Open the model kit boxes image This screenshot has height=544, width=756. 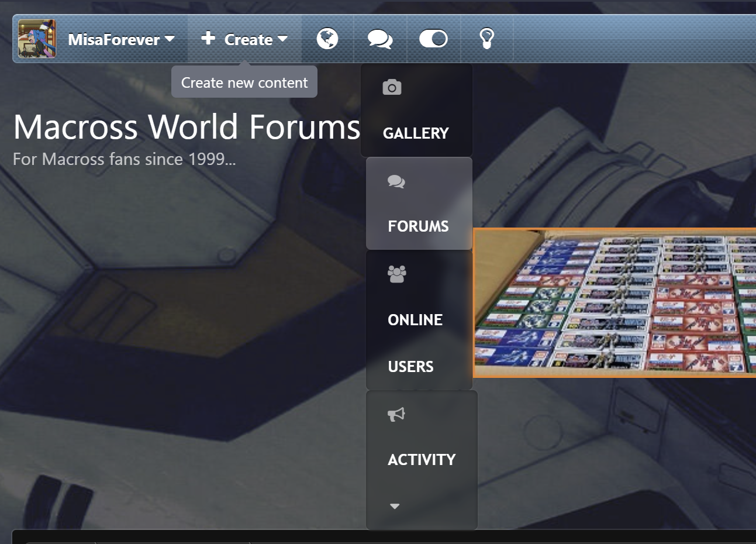pyautogui.click(x=615, y=302)
